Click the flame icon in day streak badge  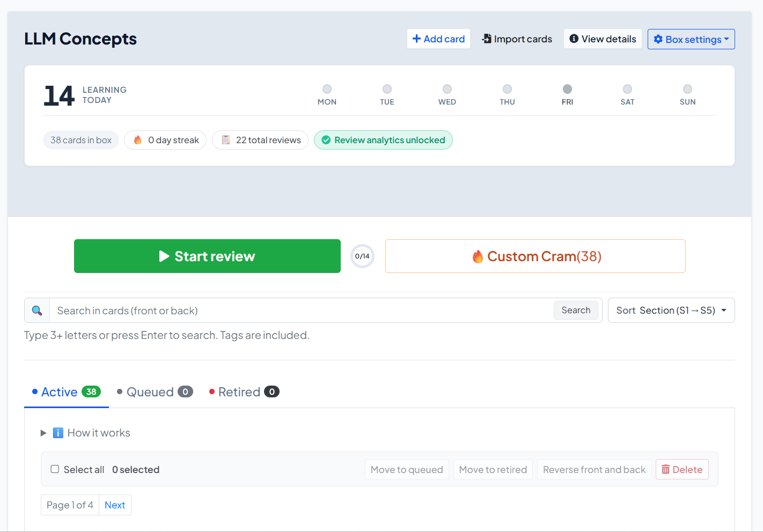click(138, 140)
